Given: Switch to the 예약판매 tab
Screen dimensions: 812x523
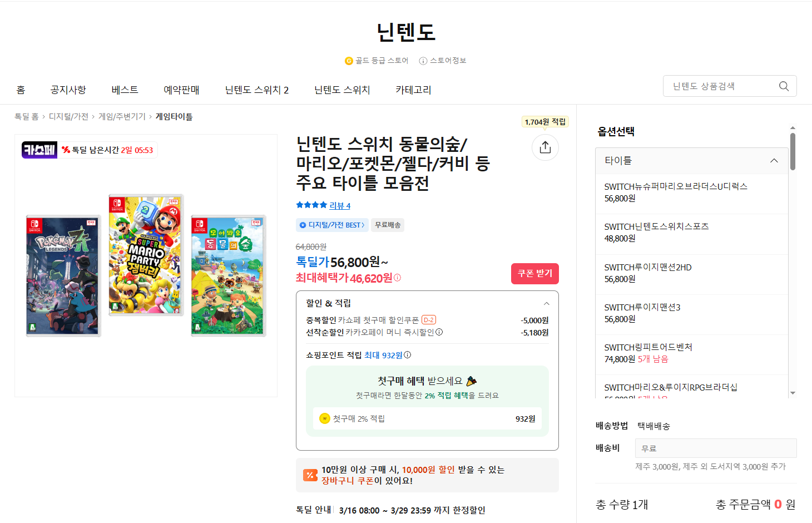Looking at the screenshot, I should tap(181, 90).
